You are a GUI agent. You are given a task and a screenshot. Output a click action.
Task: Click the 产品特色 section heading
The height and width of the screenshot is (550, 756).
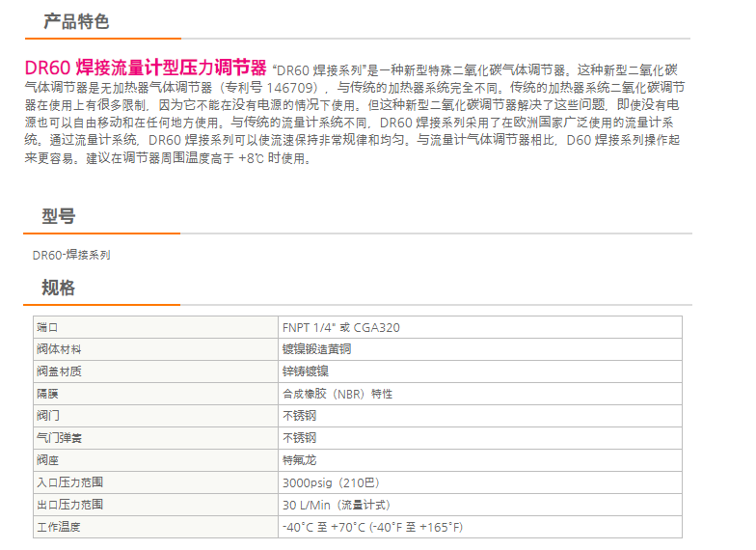pos(76,21)
